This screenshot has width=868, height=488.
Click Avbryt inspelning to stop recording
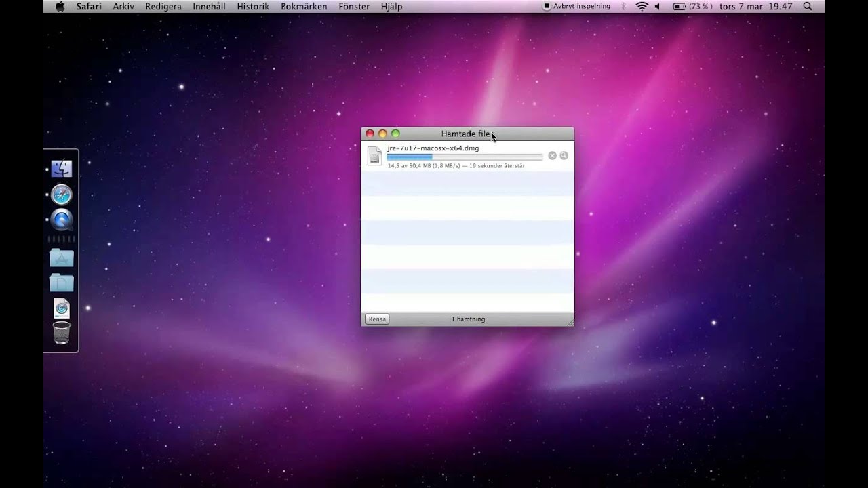tap(576, 6)
